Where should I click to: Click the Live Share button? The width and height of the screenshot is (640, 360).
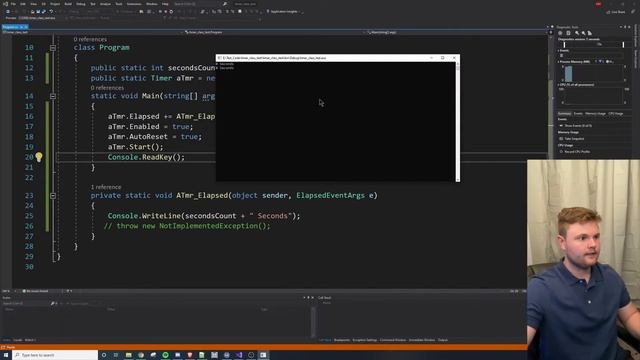[x=616, y=12]
